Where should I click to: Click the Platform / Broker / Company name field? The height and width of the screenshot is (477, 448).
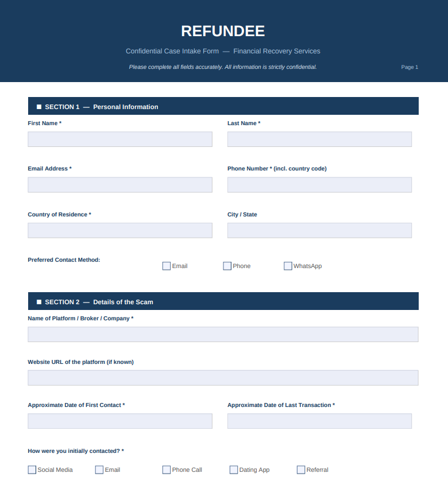tap(223, 335)
